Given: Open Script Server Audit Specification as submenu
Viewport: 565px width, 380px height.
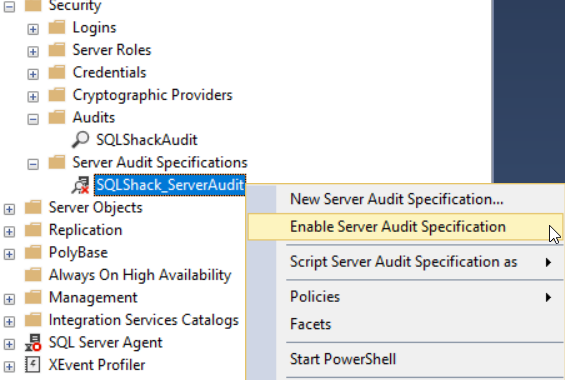Looking at the screenshot, I should 405,262.
